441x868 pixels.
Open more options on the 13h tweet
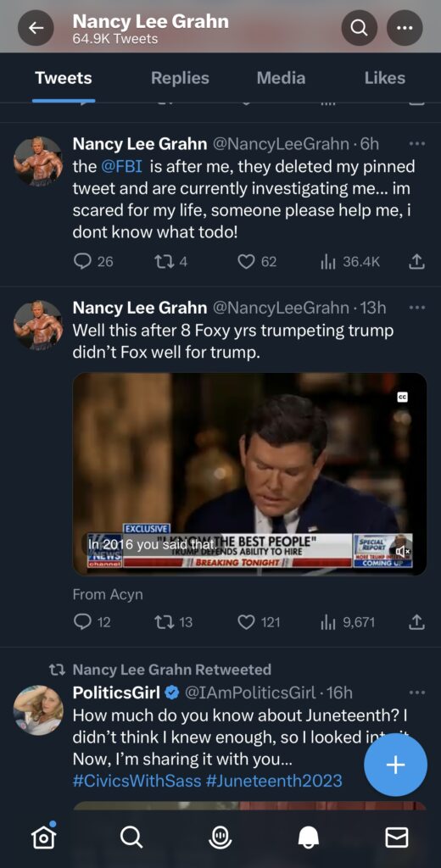pos(416,307)
